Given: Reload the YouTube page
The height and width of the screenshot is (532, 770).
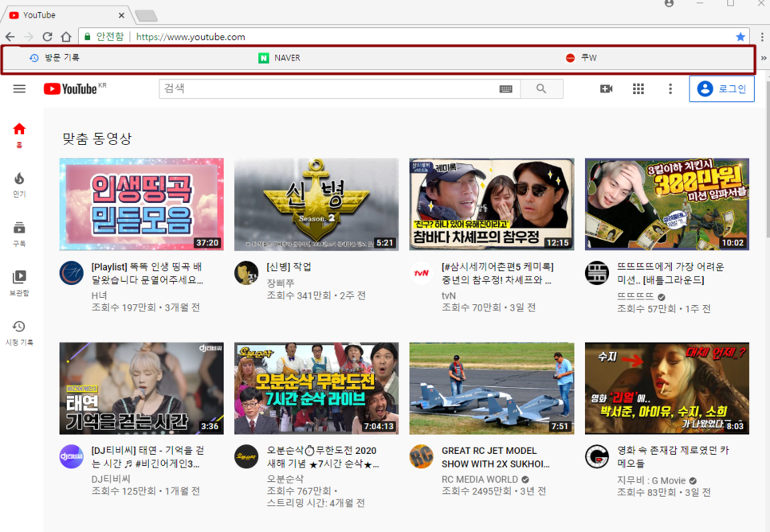Looking at the screenshot, I should tap(47, 37).
